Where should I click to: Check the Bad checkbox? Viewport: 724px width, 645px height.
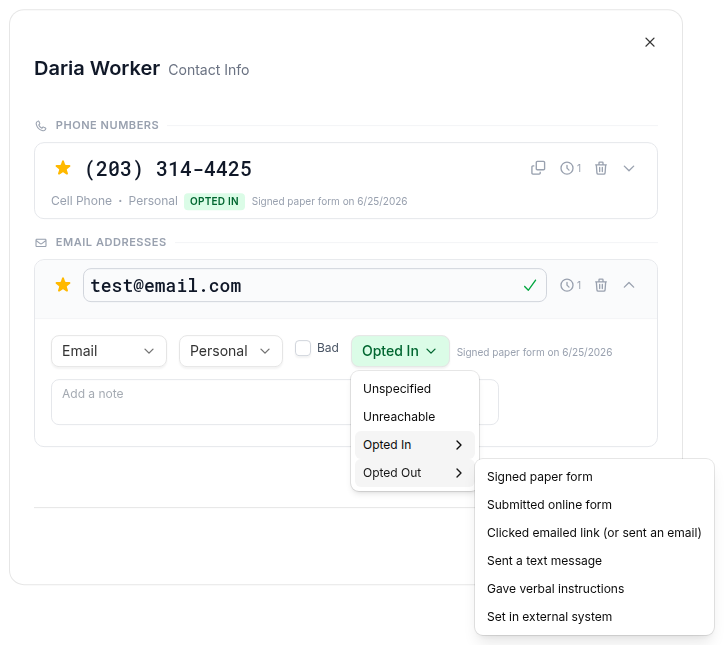click(x=303, y=348)
